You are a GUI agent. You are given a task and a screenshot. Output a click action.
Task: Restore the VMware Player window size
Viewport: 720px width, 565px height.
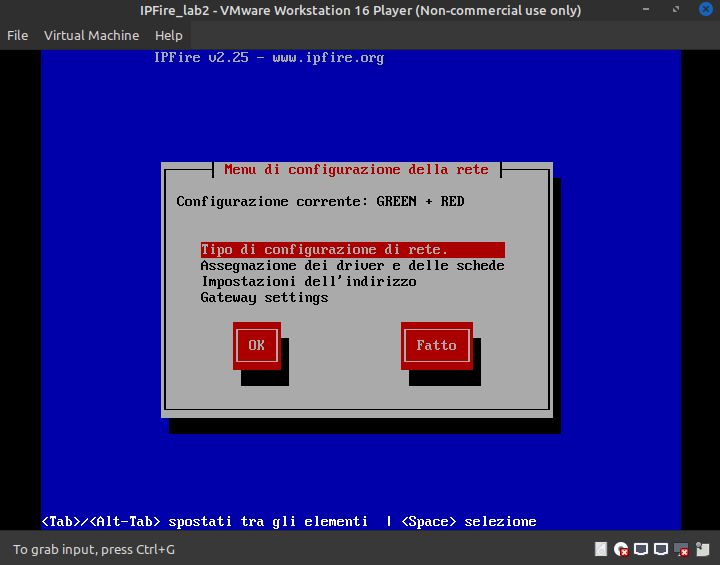[x=676, y=9]
